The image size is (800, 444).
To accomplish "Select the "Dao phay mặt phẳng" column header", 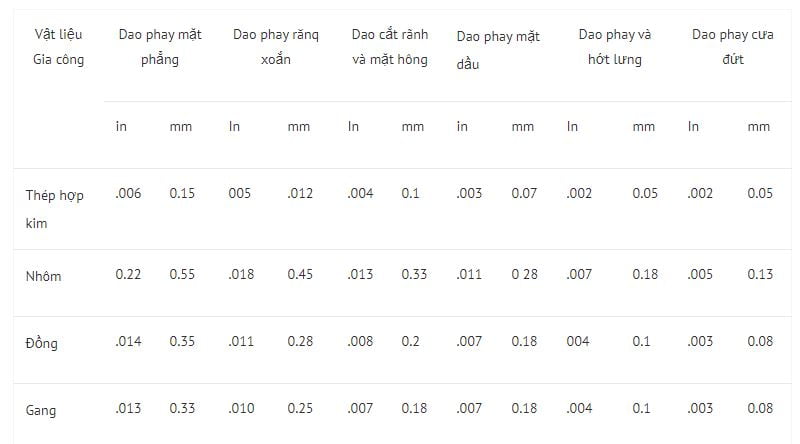I will (x=159, y=47).
